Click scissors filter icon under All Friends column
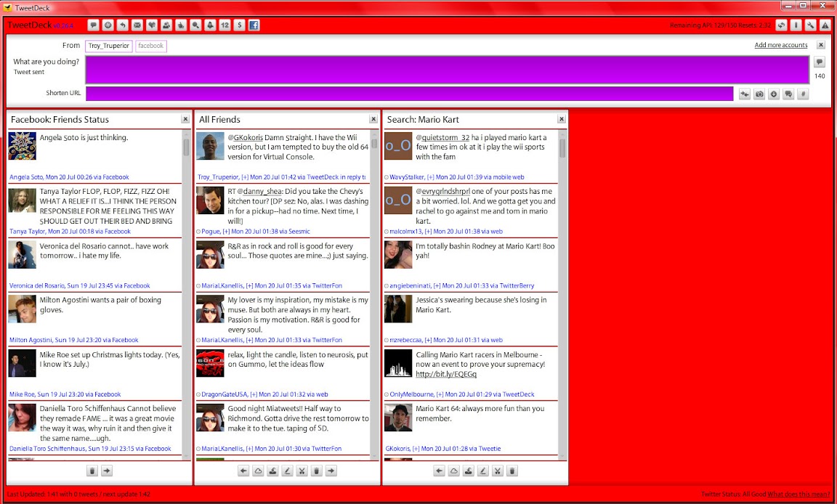Screen dimensions: 837x504 (302, 471)
